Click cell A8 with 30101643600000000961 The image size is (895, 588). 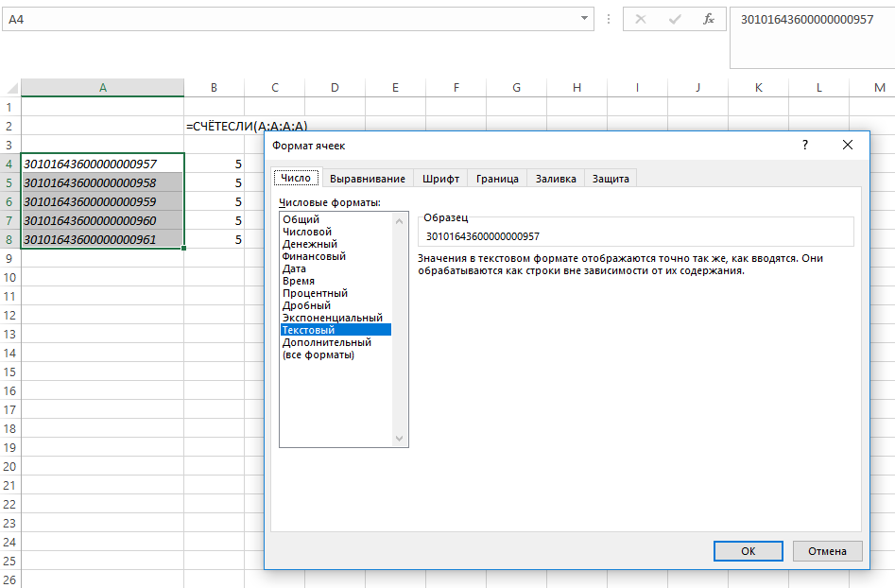(103, 239)
